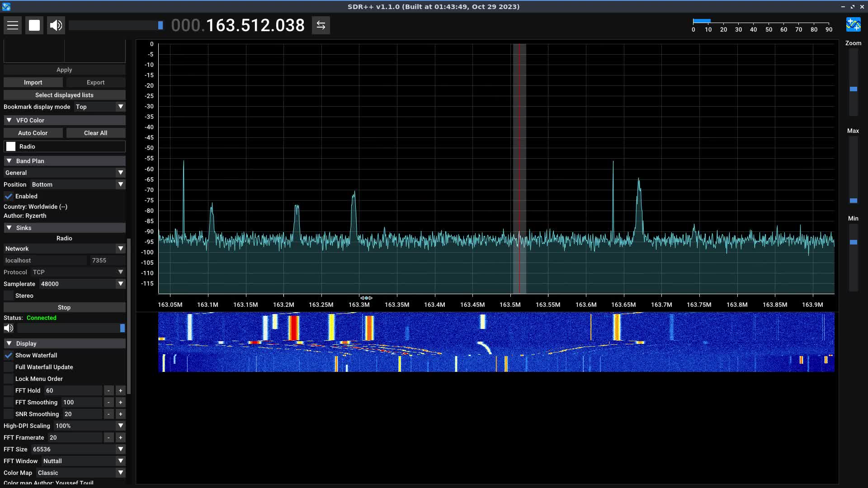Toggle the Show Waterfall checkbox

click(x=9, y=355)
